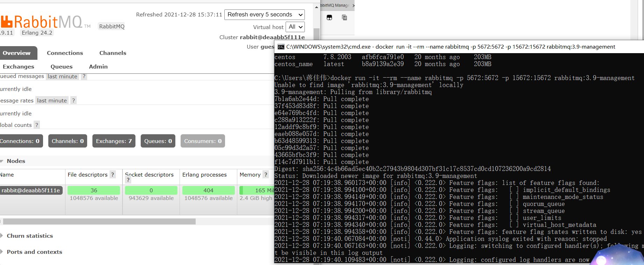
Task: Close the RabbitMQ Management browser tab
Action: [x=353, y=6]
